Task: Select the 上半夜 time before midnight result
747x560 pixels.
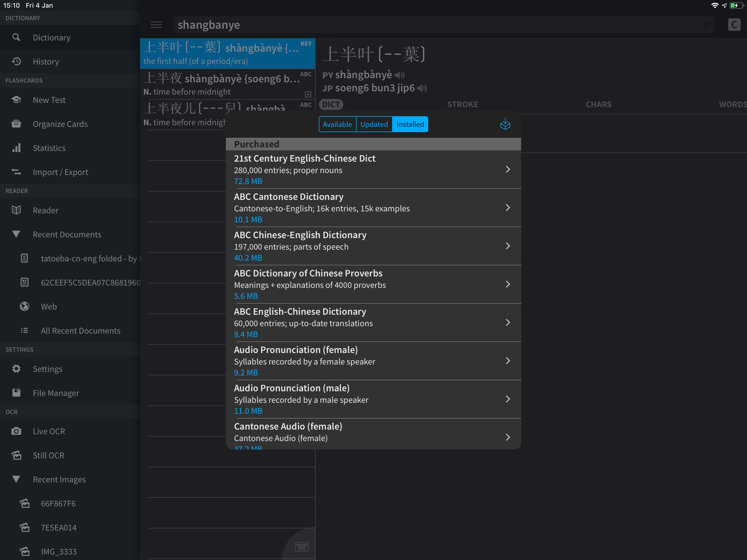Action: (x=227, y=84)
